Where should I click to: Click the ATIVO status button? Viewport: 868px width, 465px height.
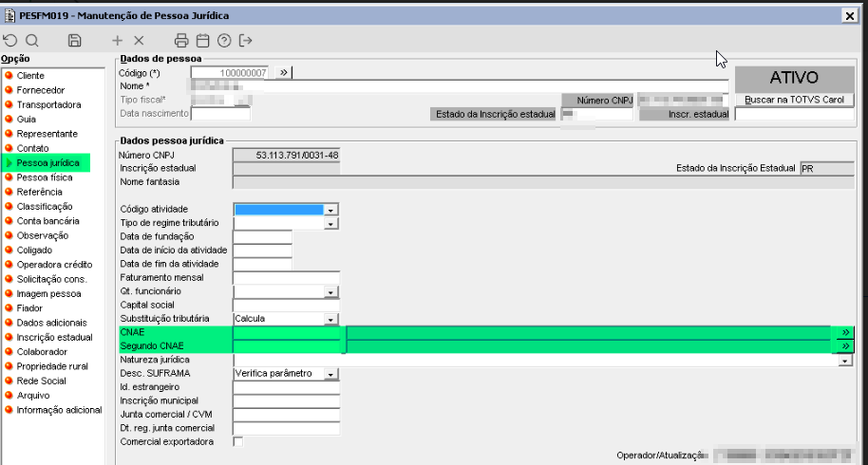tap(794, 78)
